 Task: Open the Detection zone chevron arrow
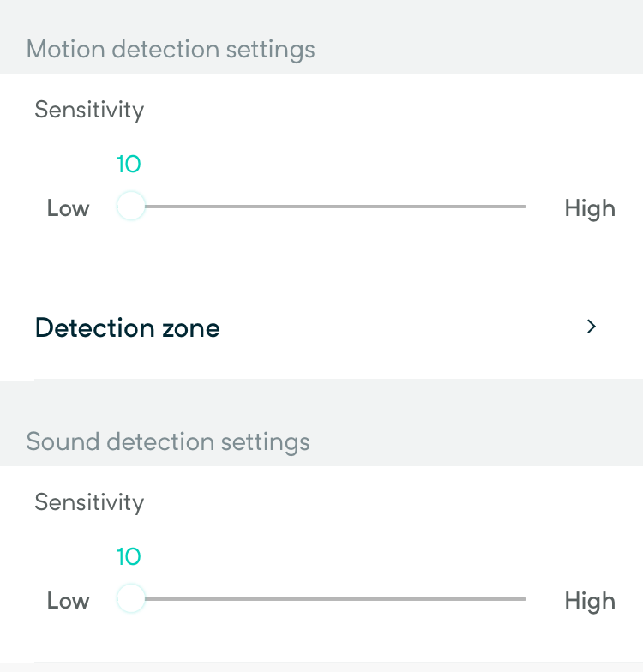(591, 327)
